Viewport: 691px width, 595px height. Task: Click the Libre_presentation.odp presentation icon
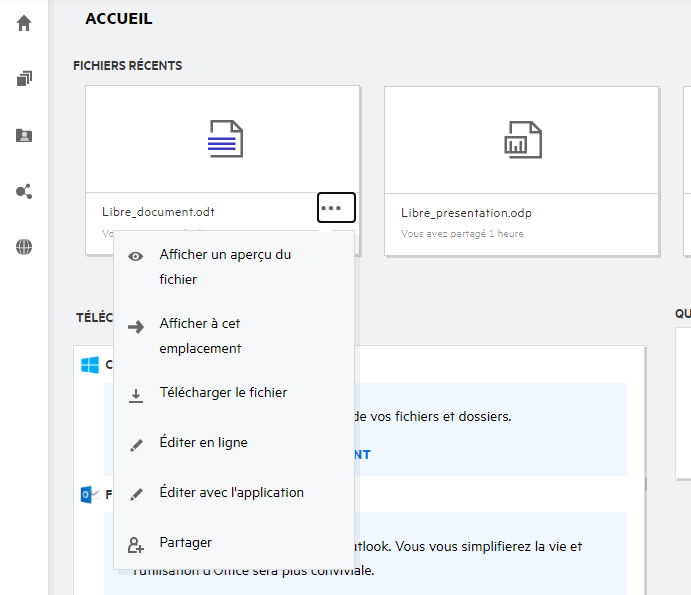click(x=523, y=140)
